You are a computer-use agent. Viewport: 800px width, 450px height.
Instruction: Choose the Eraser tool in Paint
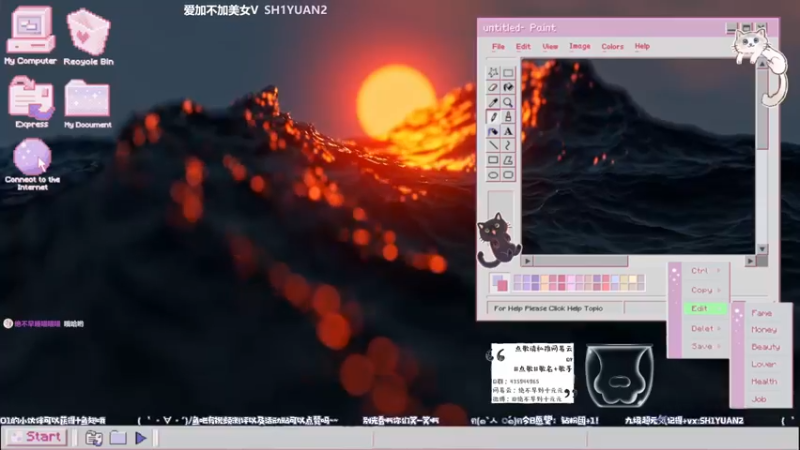pos(493,87)
